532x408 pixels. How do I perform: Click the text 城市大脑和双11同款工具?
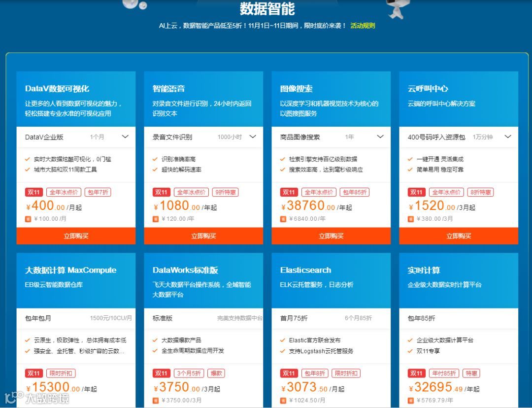point(66,170)
